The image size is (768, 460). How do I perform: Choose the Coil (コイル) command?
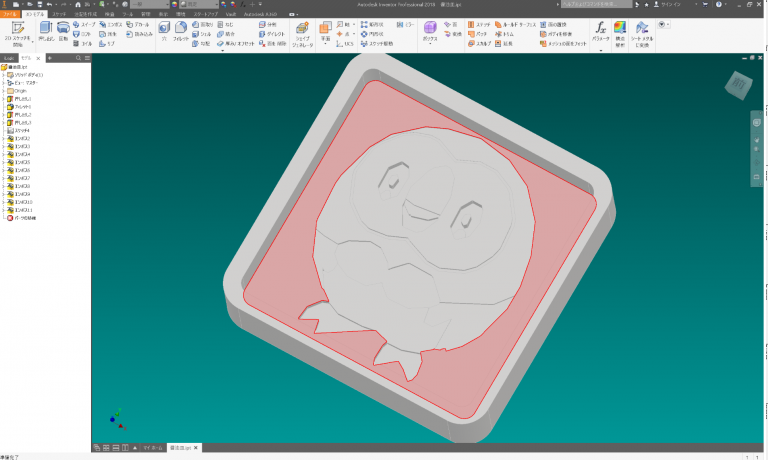click(82, 44)
